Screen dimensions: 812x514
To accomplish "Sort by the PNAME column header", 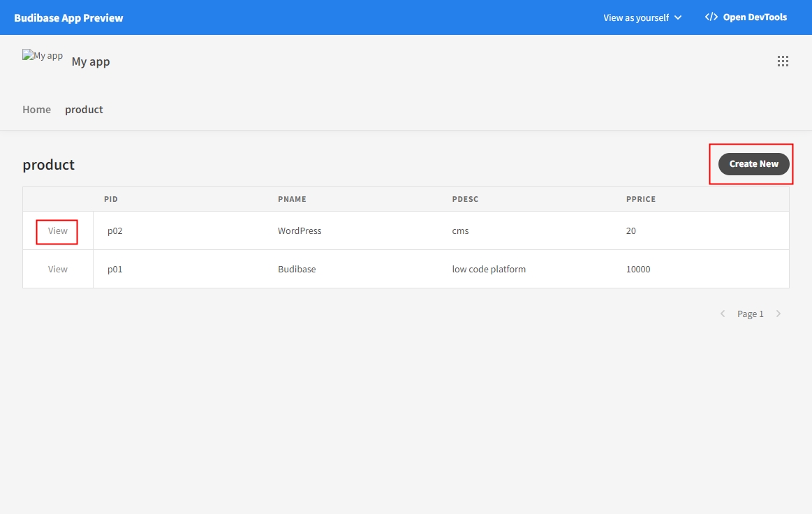I will click(292, 199).
